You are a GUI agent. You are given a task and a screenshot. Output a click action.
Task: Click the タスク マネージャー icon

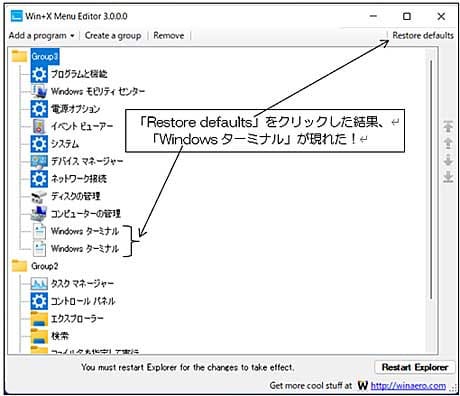(39, 284)
